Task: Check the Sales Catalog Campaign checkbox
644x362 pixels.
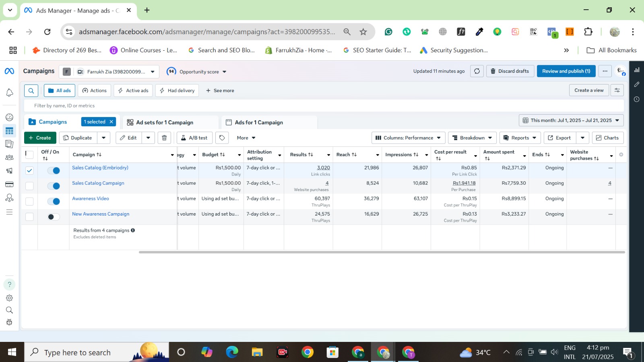Action: point(29,186)
